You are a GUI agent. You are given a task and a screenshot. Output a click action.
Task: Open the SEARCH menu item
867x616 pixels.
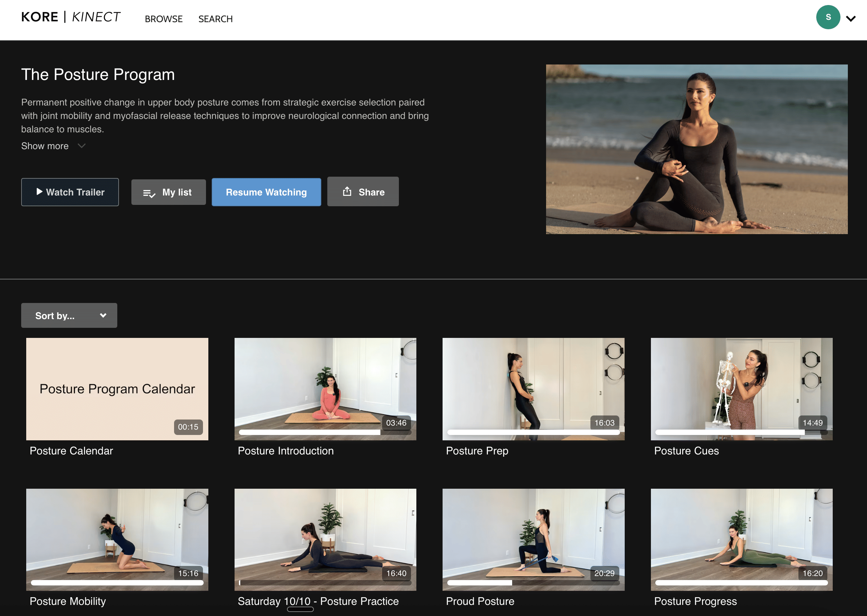(215, 19)
